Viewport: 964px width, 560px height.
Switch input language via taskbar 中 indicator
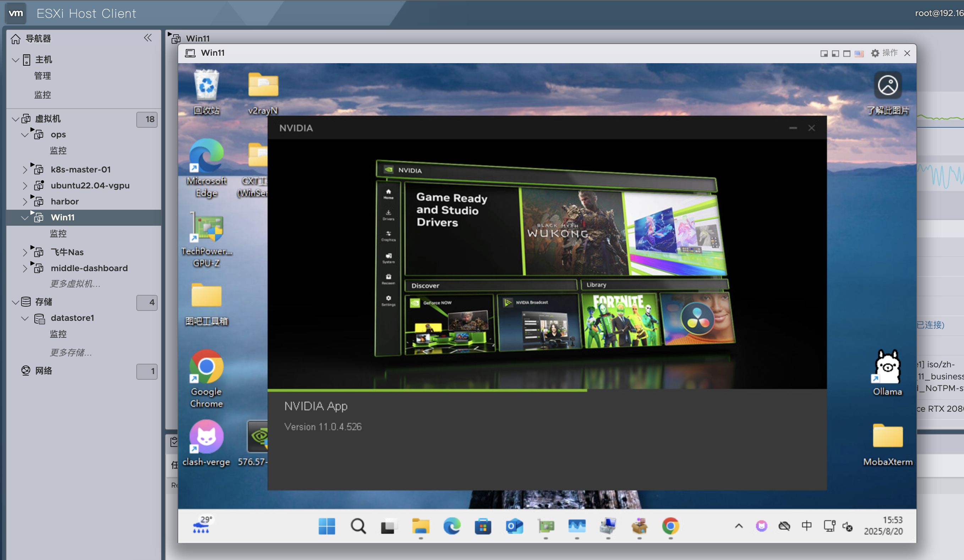coord(807,526)
